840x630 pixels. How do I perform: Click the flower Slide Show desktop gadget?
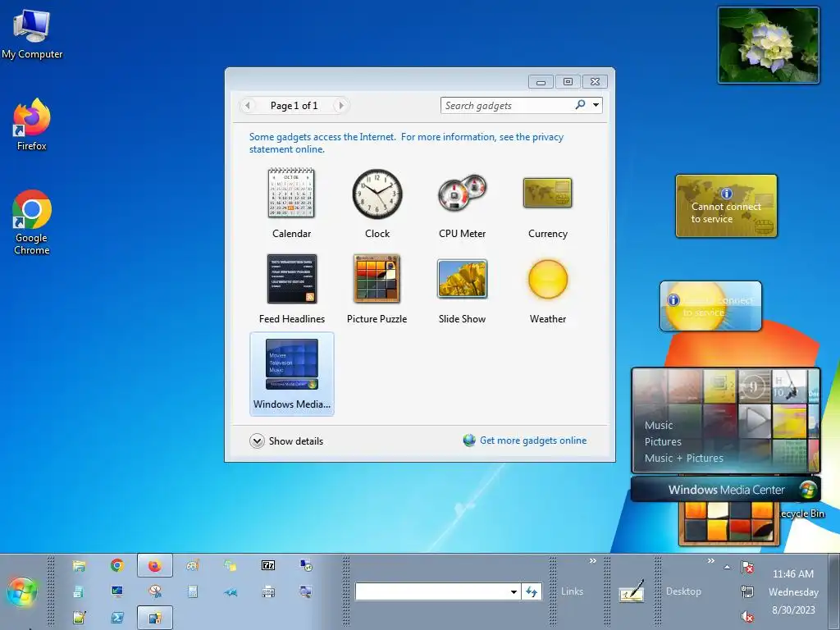point(768,45)
